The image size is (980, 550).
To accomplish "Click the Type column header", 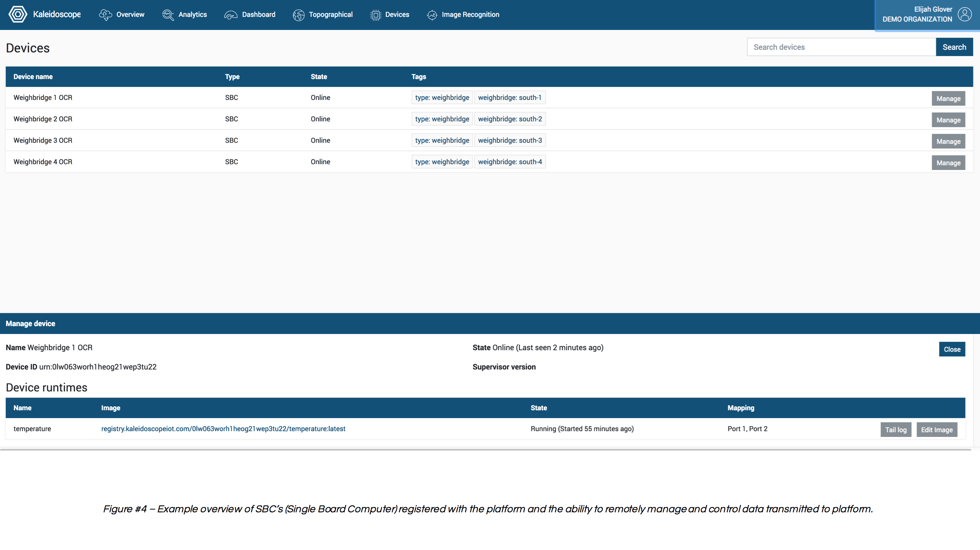I will (232, 76).
